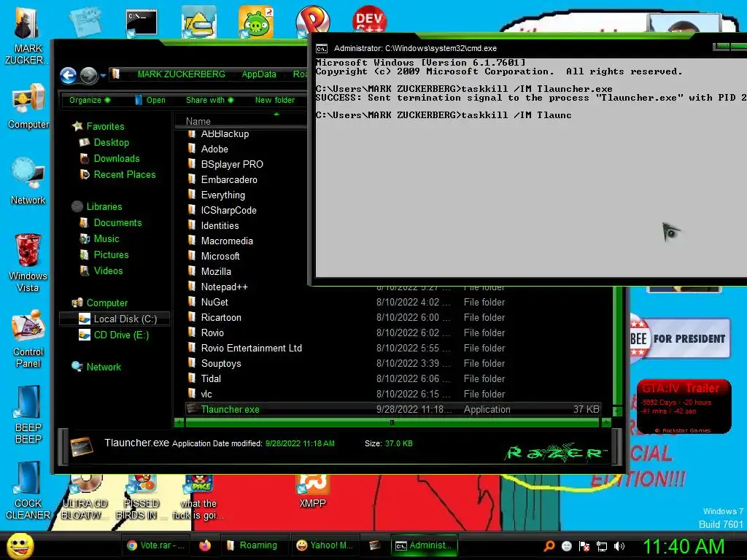Open the recent locations dropdown arrow in Explorer
747x560 pixels.
pyautogui.click(x=103, y=75)
